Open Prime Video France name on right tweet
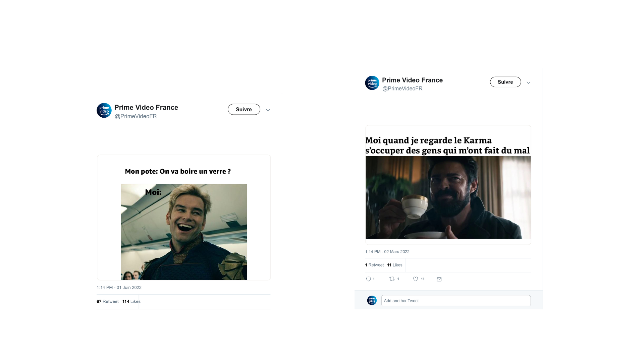Image resolution: width=644 pixels, height=362 pixels. pyautogui.click(x=412, y=80)
